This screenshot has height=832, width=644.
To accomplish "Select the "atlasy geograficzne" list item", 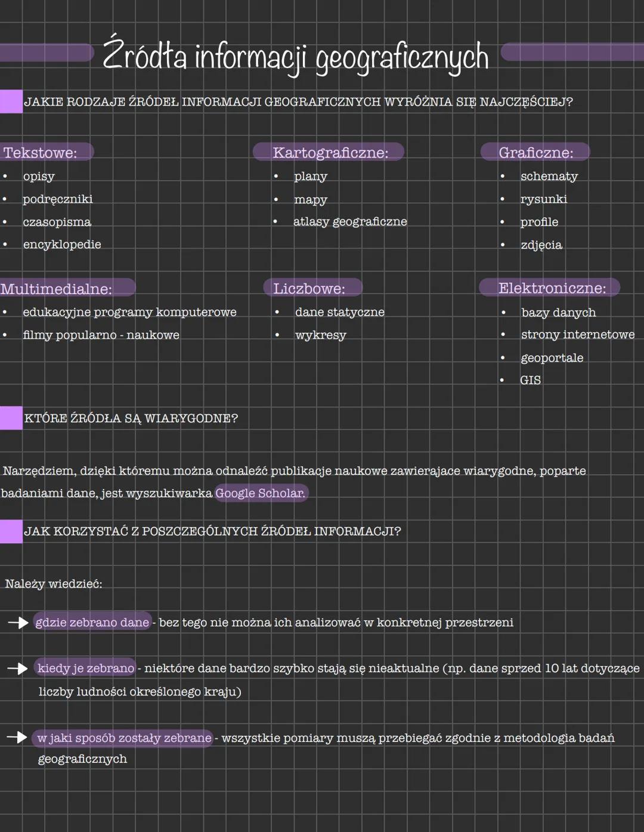I will (350, 222).
